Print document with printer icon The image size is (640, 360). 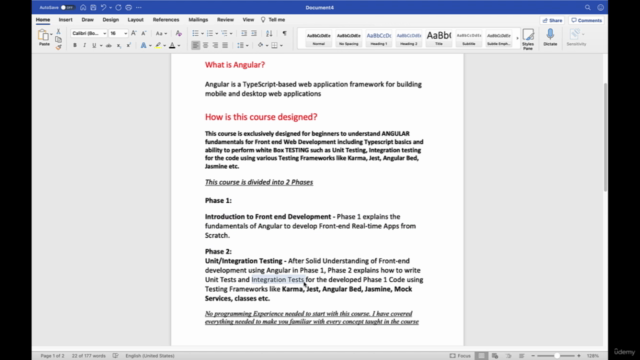129,7
